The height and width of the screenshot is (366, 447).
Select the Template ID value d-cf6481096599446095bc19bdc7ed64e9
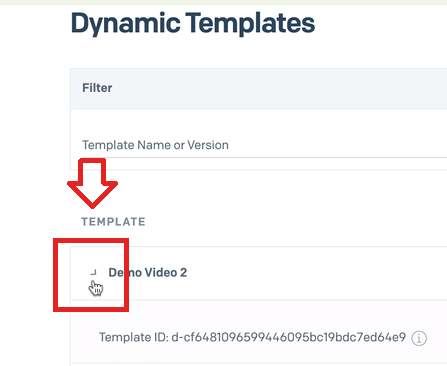[x=289, y=337]
